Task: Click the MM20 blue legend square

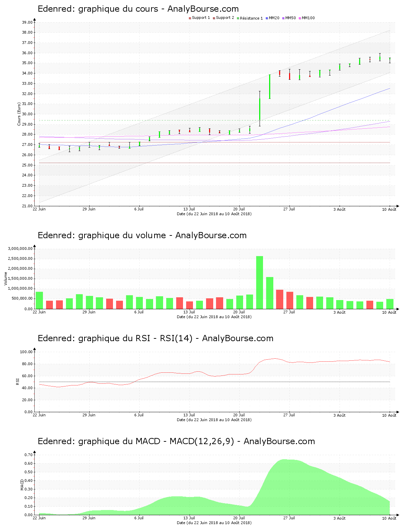Action: [x=267, y=18]
